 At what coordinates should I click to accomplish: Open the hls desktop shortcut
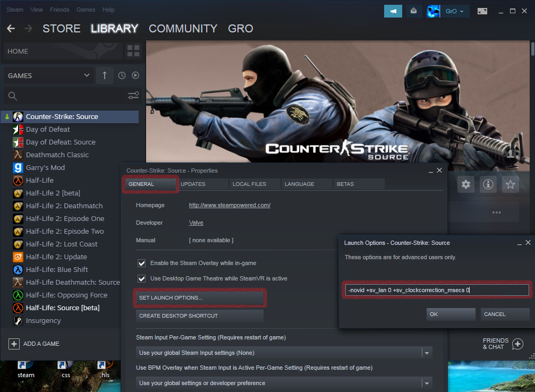point(105,370)
